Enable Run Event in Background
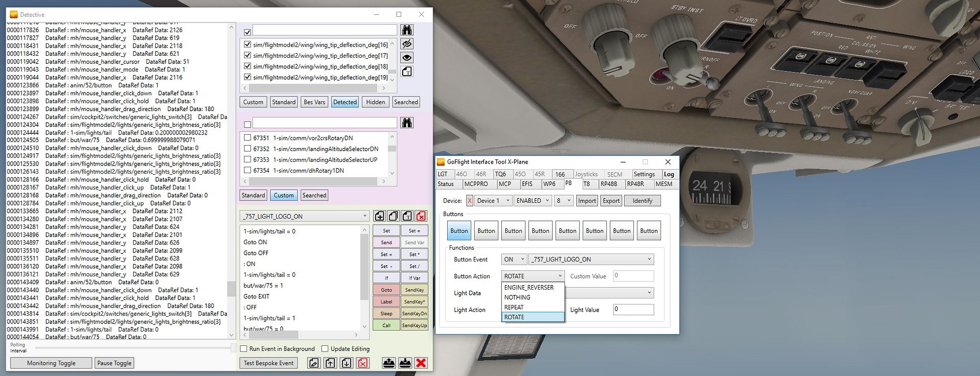This screenshot has width=980, height=376. (x=244, y=349)
